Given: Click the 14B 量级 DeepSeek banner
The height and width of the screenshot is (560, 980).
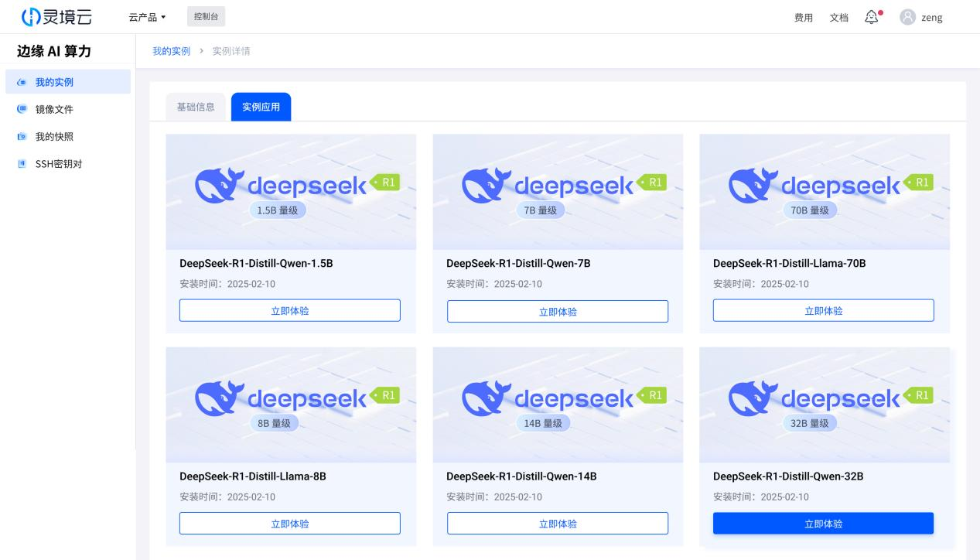Looking at the screenshot, I should pos(558,405).
